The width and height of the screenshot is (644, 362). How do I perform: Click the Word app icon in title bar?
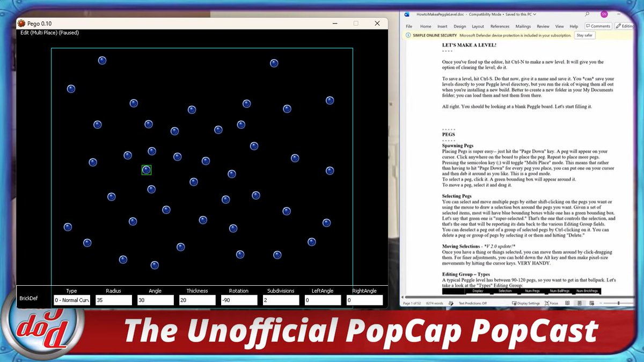[x=407, y=15]
